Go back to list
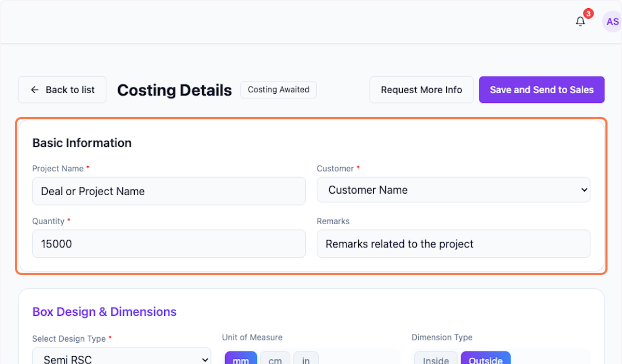Viewport: 622px width, 364px height. click(62, 90)
